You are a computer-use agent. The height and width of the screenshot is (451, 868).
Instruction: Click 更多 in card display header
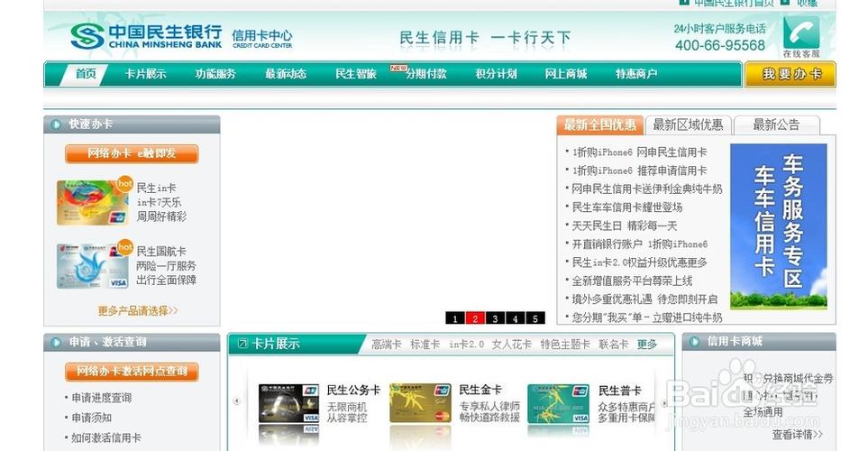pos(647,344)
